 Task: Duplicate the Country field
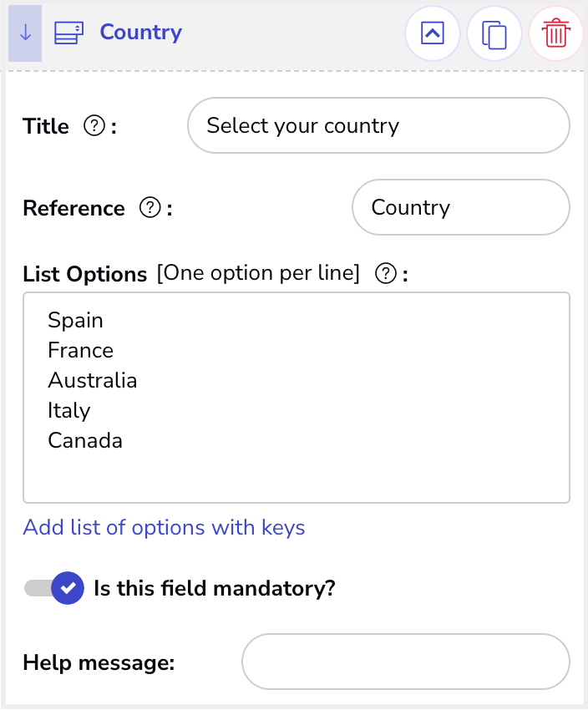[x=494, y=33]
